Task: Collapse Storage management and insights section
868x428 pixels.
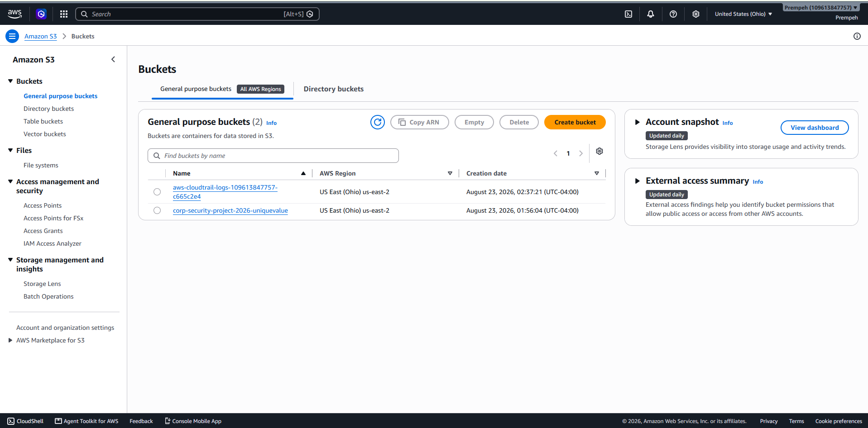Action: [x=10, y=260]
